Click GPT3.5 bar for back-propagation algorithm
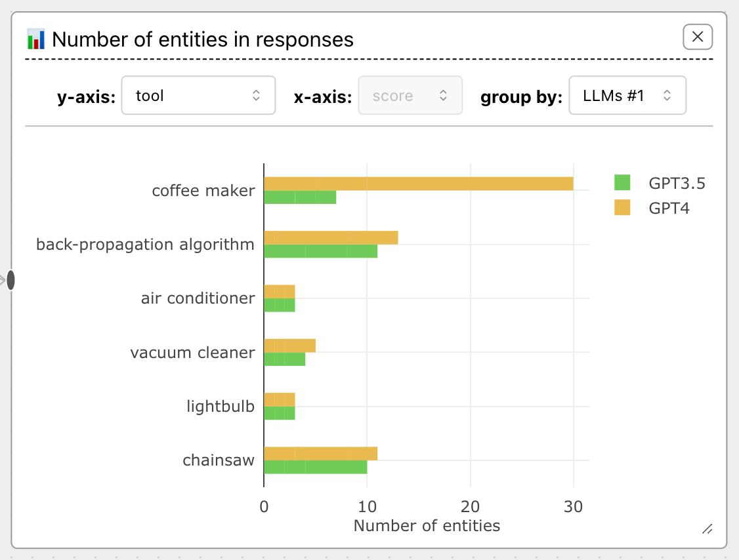Image resolution: width=739 pixels, height=560 pixels. click(x=320, y=250)
